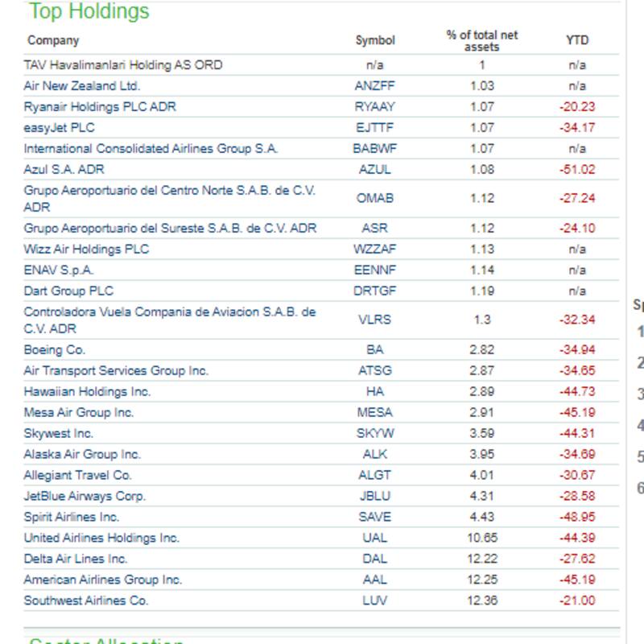The height and width of the screenshot is (644, 644).
Task: Click the DAL ticker symbol
Action: [375, 559]
